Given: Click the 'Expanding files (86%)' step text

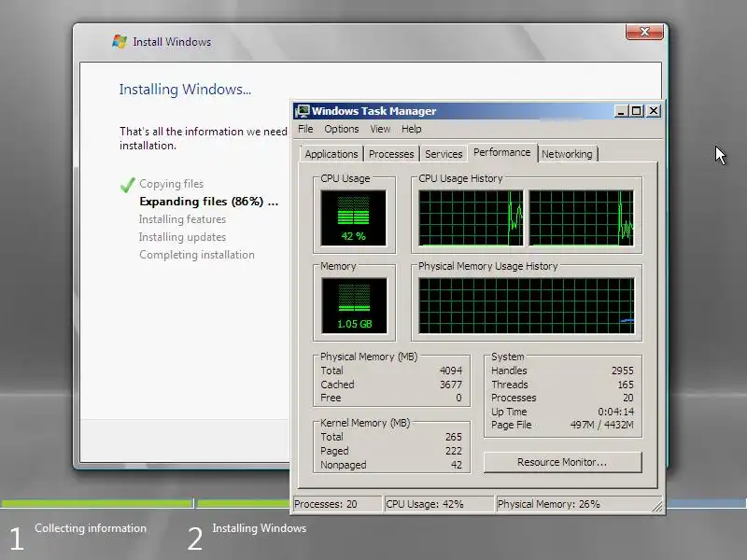Looking at the screenshot, I should (208, 202).
